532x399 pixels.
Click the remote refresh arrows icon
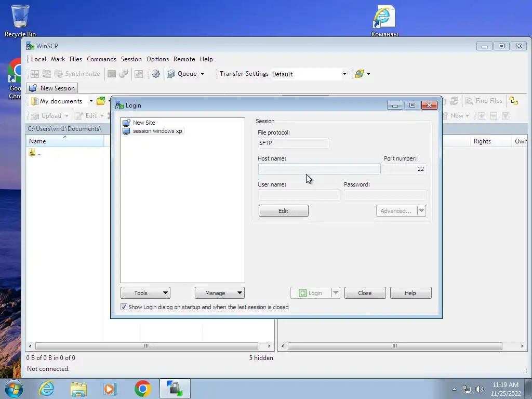point(454,101)
